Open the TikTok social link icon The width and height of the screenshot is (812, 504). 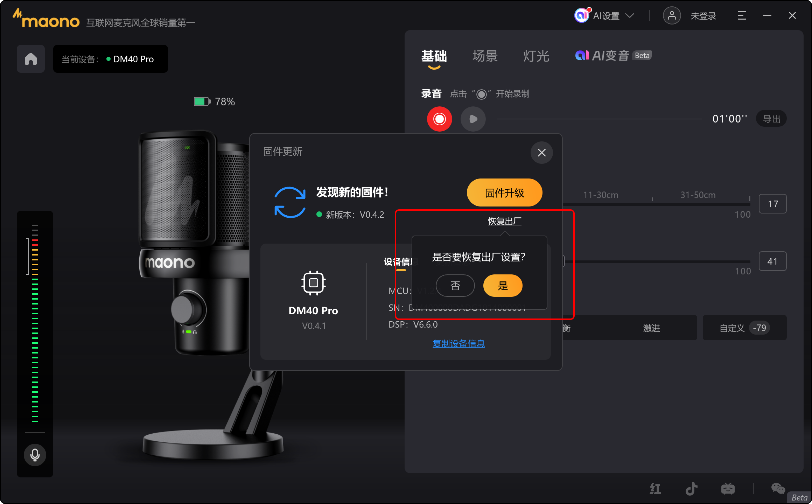[691, 489]
